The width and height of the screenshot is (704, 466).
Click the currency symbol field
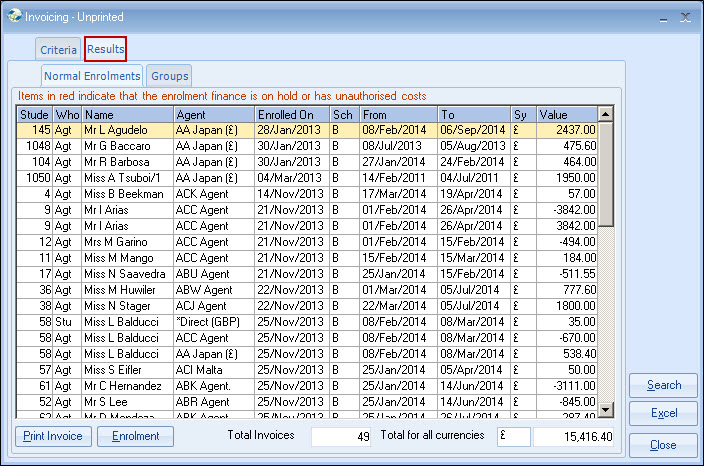513,436
